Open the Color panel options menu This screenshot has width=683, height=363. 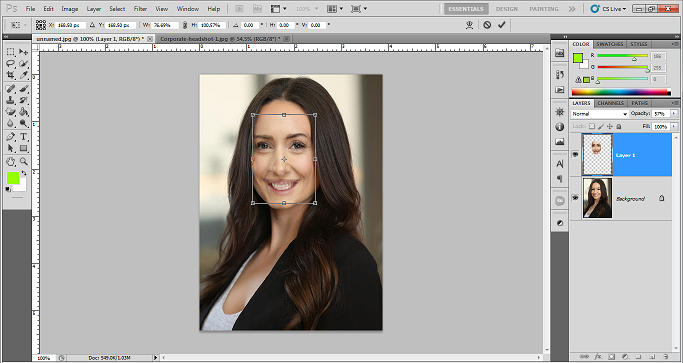point(676,44)
